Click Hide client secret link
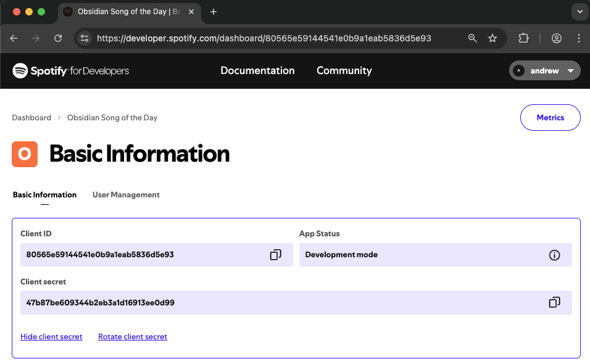 (51, 337)
